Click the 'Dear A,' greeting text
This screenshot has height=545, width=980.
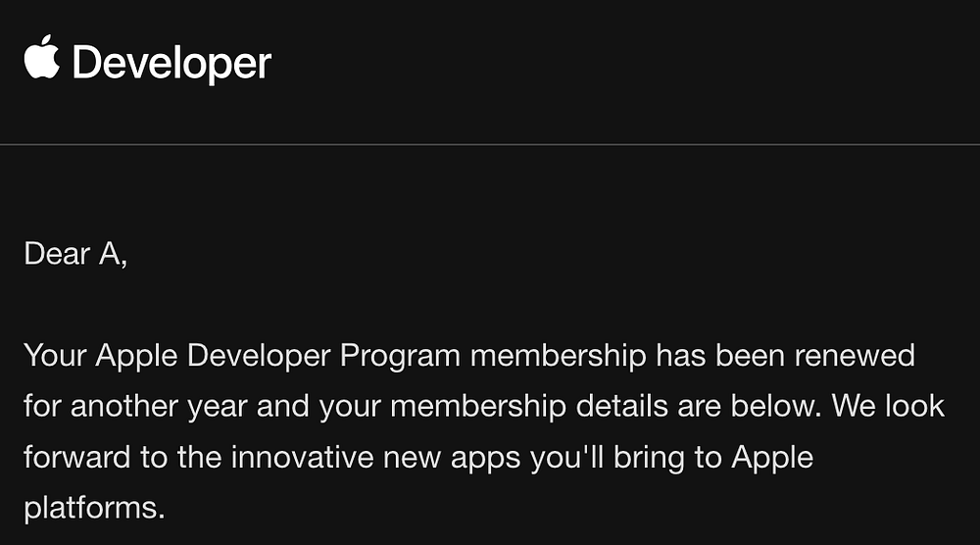(75, 255)
